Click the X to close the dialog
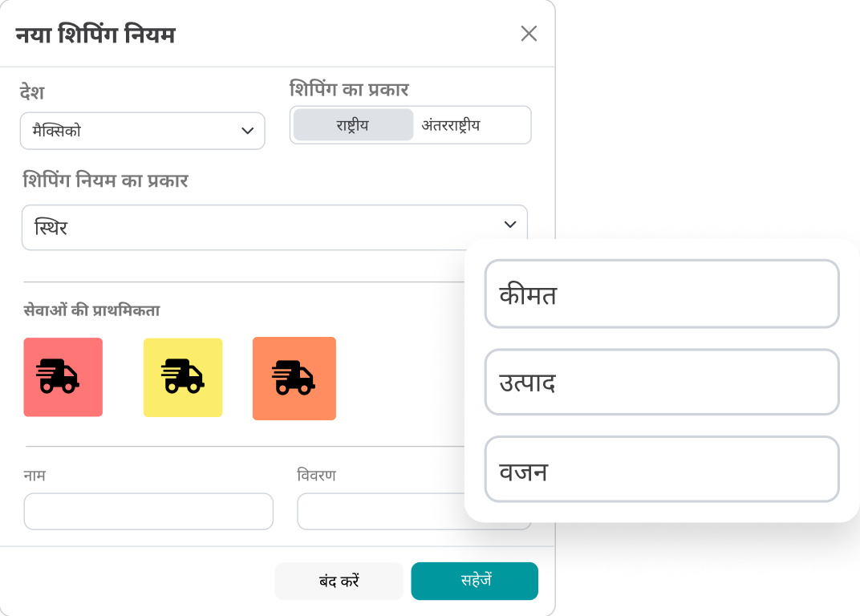Viewport: 860px width, 616px height. [529, 34]
